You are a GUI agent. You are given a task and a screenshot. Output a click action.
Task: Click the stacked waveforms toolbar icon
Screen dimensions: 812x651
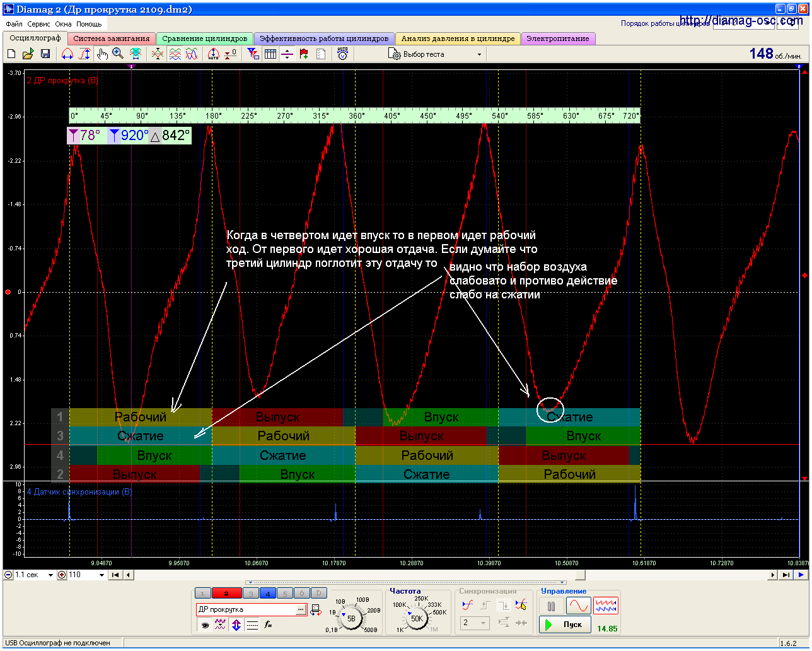(175, 54)
